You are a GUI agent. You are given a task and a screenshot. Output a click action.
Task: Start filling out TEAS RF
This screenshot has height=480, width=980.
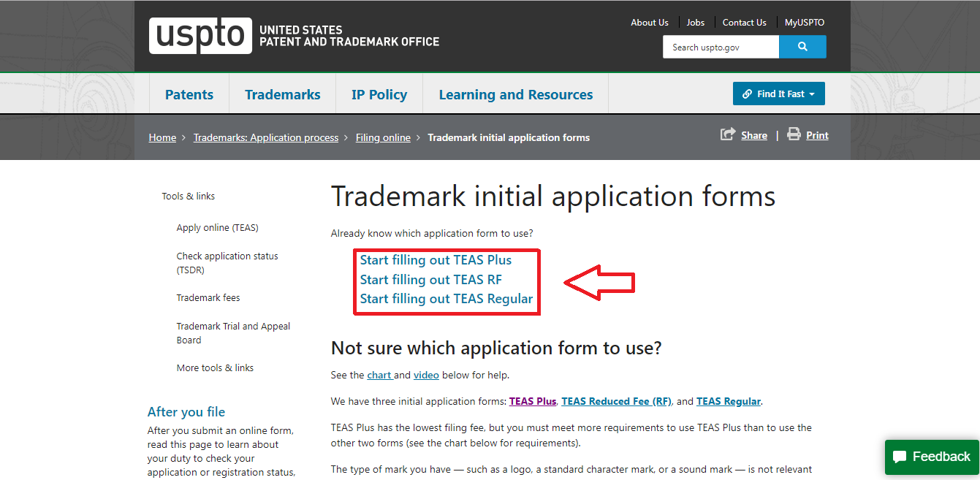click(x=430, y=280)
